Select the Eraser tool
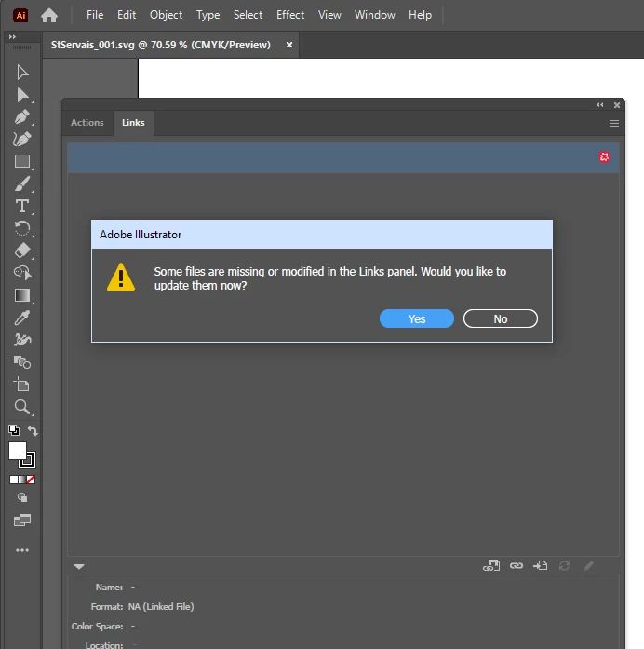This screenshot has height=649, width=644. (x=22, y=250)
